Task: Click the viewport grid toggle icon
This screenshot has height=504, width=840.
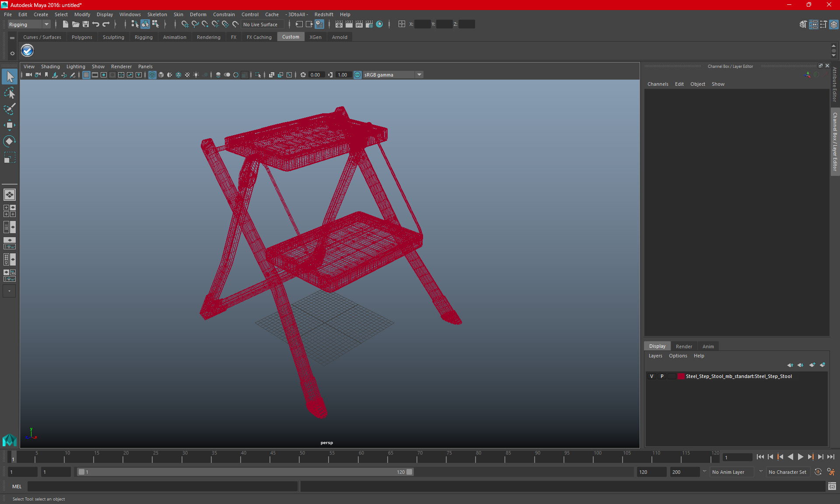Action: [x=86, y=75]
